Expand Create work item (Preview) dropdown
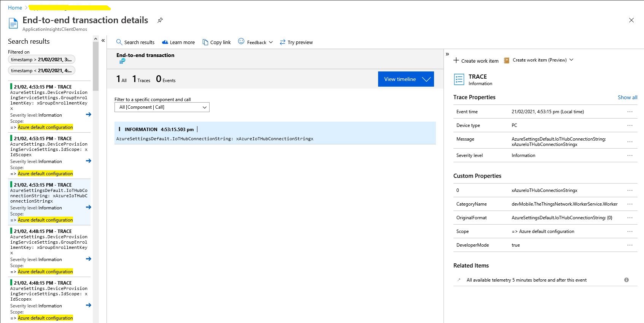This screenshot has width=644, height=323. click(571, 60)
